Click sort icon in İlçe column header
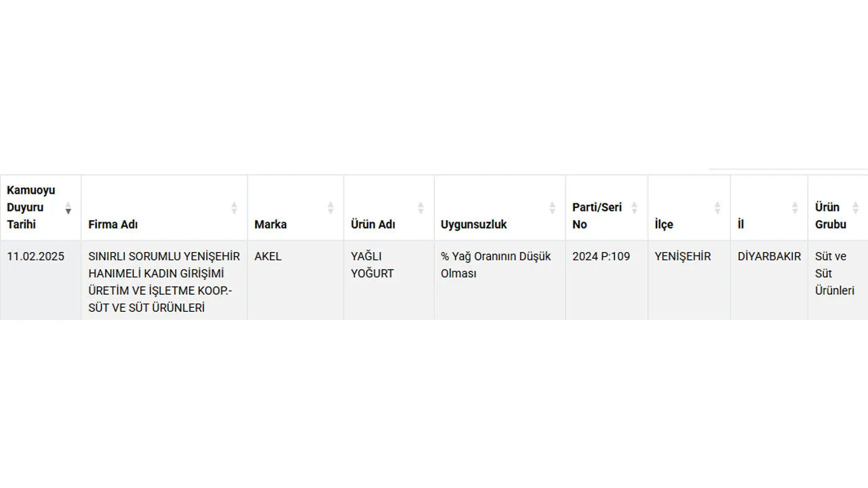This screenshot has width=868, height=488. (x=717, y=207)
